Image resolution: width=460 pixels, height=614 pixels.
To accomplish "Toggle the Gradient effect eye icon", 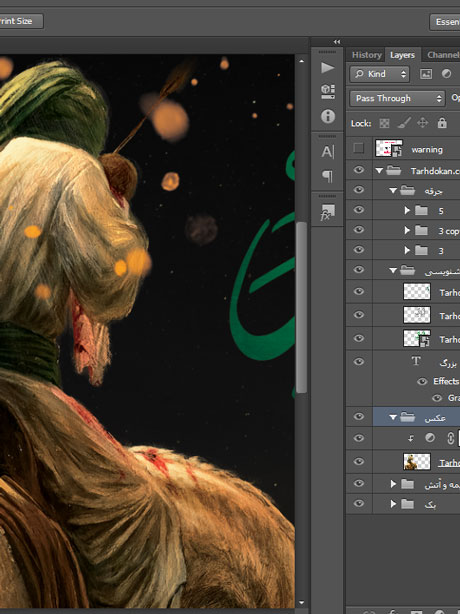I will pyautogui.click(x=437, y=398).
